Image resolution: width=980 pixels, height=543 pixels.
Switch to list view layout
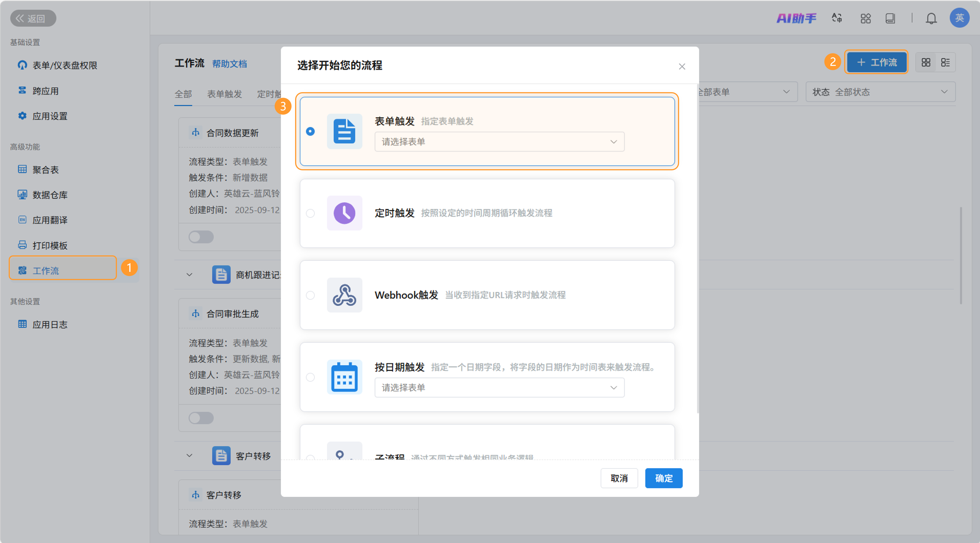[x=945, y=62]
